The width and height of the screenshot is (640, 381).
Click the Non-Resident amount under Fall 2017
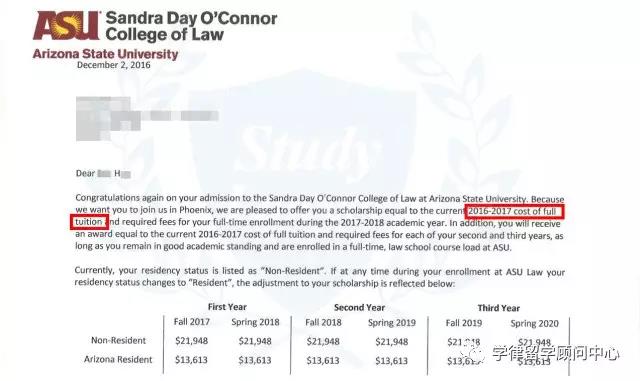click(191, 341)
